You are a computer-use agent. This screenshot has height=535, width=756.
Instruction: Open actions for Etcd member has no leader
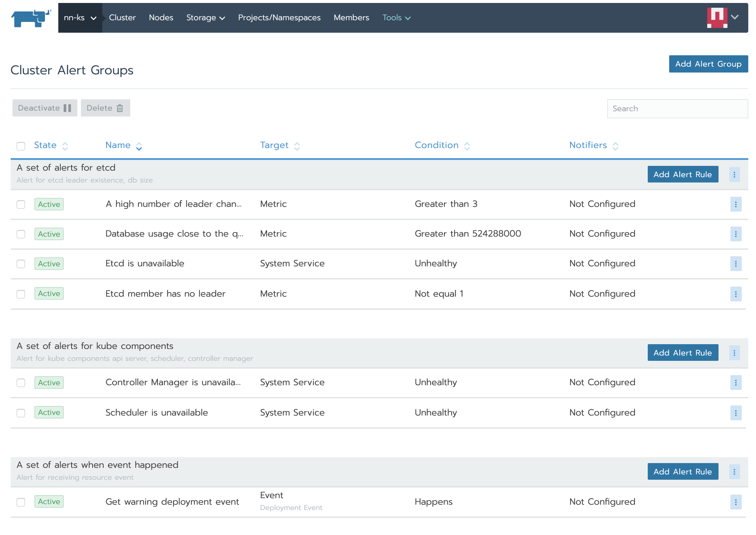click(735, 294)
